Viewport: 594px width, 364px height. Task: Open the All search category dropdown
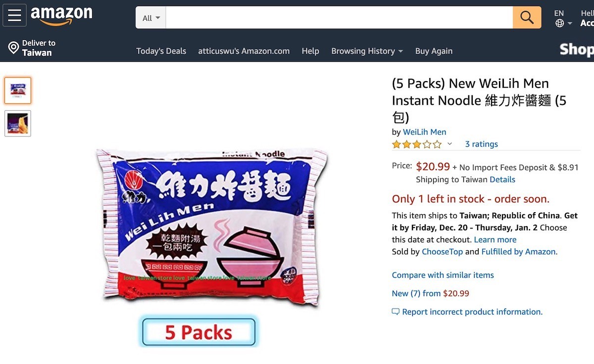point(151,18)
